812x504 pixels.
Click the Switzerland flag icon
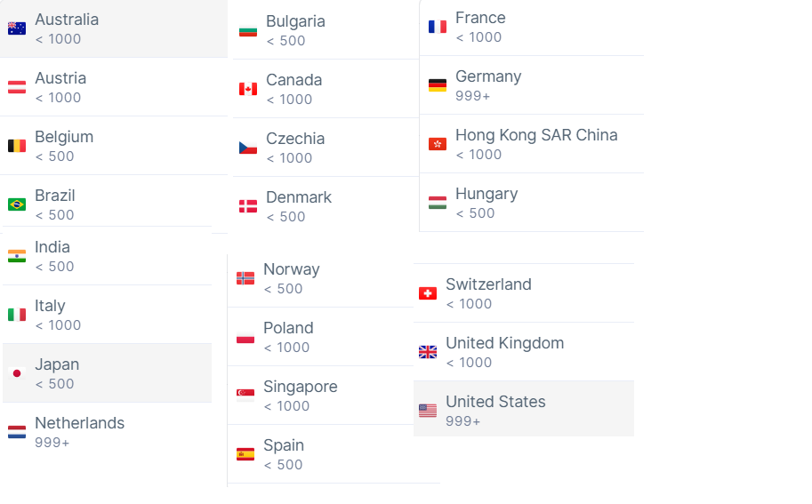427,293
